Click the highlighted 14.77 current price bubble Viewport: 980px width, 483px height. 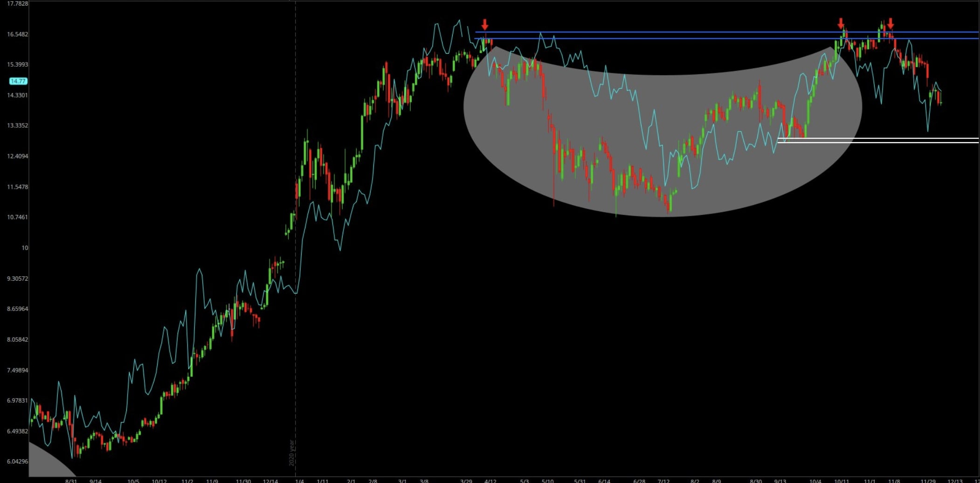(x=18, y=81)
